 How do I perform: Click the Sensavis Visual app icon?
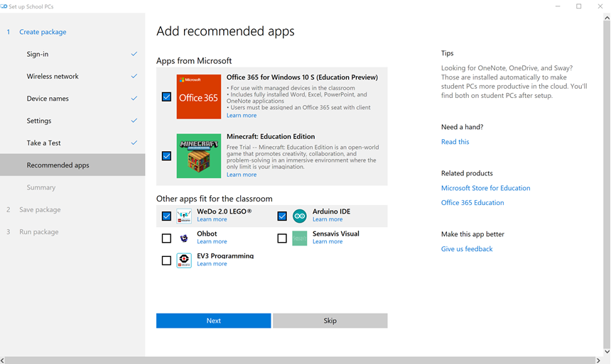point(300,238)
